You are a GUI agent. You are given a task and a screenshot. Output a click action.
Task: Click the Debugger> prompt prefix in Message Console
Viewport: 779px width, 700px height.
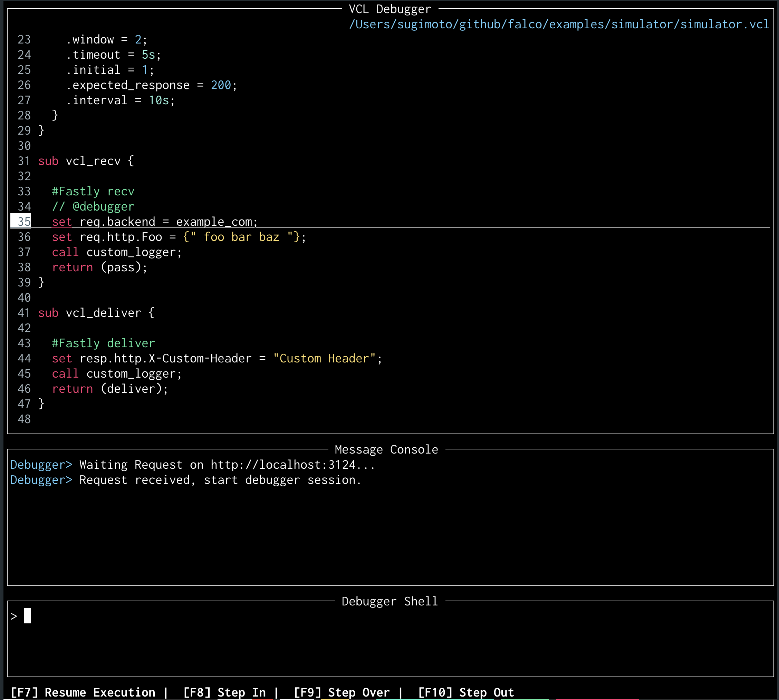pos(41,465)
